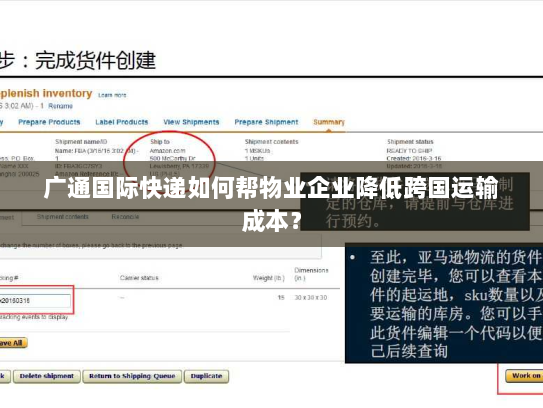Click the Shipment status label
Image resolution: width=543 pixels, height=408 pixels.
pos(410,142)
